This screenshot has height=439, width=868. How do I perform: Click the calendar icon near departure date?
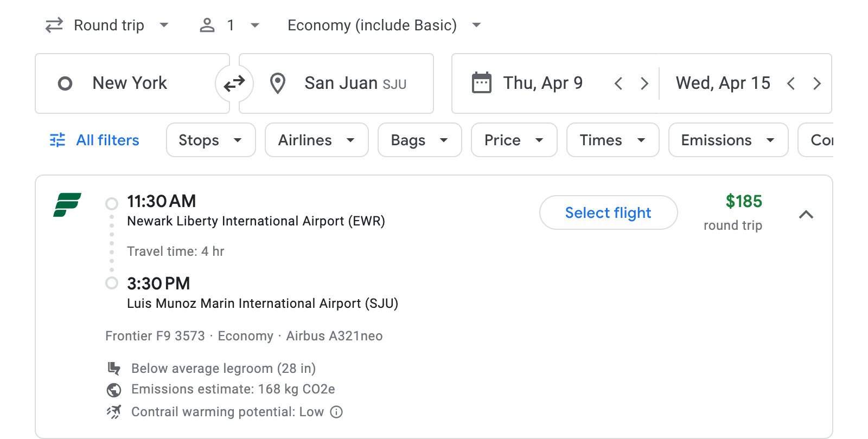pos(480,82)
